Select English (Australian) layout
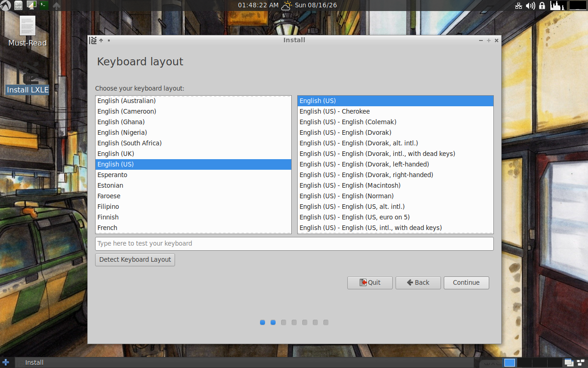 point(193,101)
